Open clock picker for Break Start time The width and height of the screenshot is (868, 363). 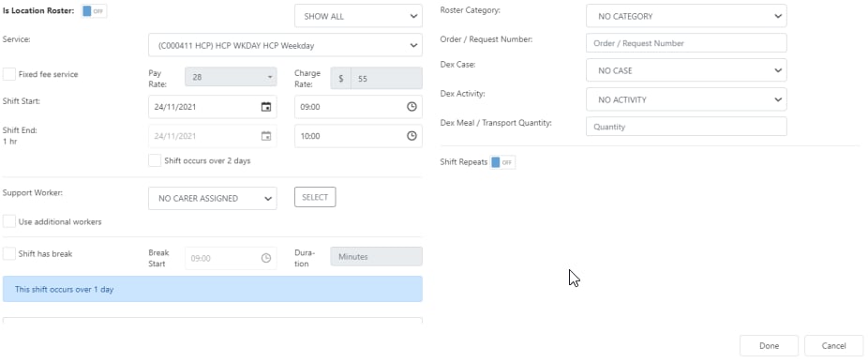pyautogui.click(x=266, y=258)
